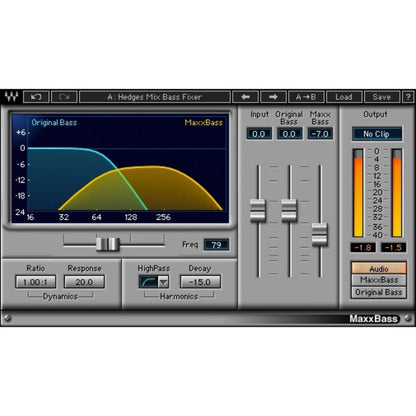The width and height of the screenshot is (416, 416).
Task: Load the previous preset with left arrow
Action: (x=245, y=97)
